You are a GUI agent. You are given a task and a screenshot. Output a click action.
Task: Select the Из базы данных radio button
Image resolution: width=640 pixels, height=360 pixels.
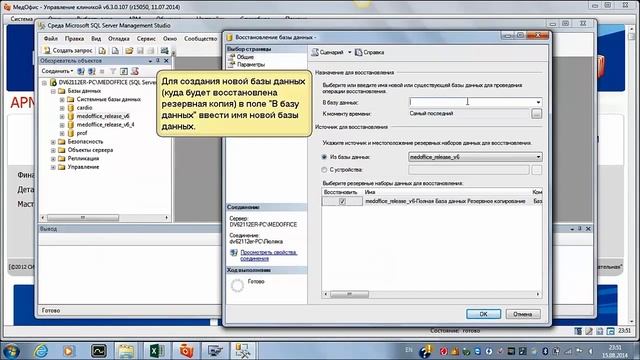coord(324,157)
